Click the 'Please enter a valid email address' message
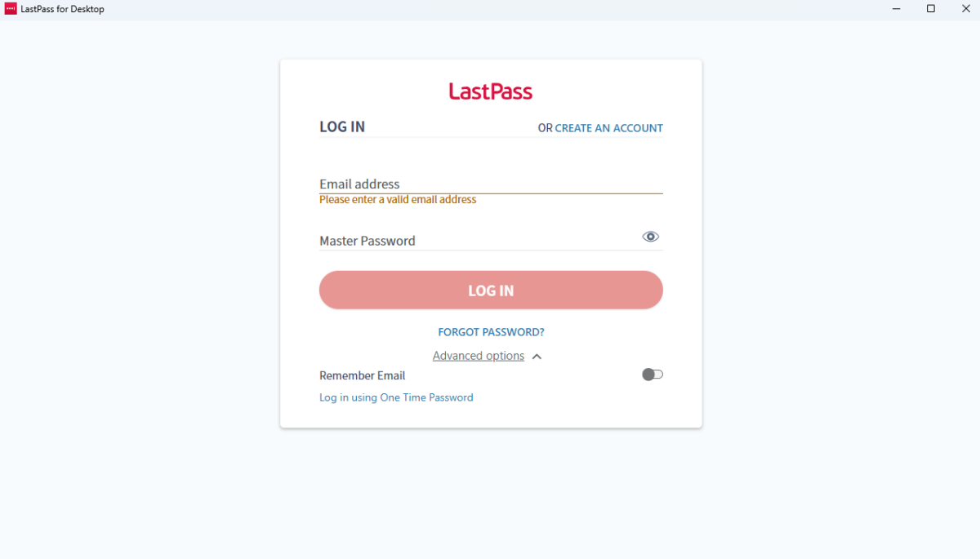The height and width of the screenshot is (559, 980). point(398,200)
